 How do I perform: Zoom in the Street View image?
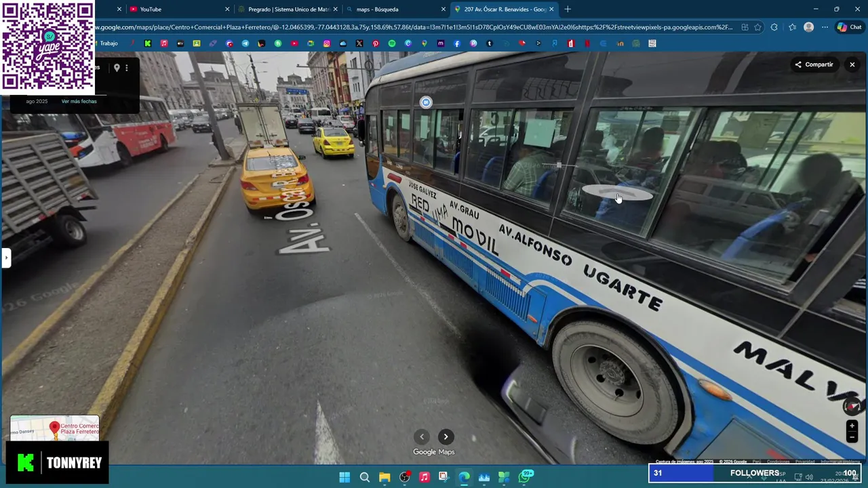click(x=852, y=426)
